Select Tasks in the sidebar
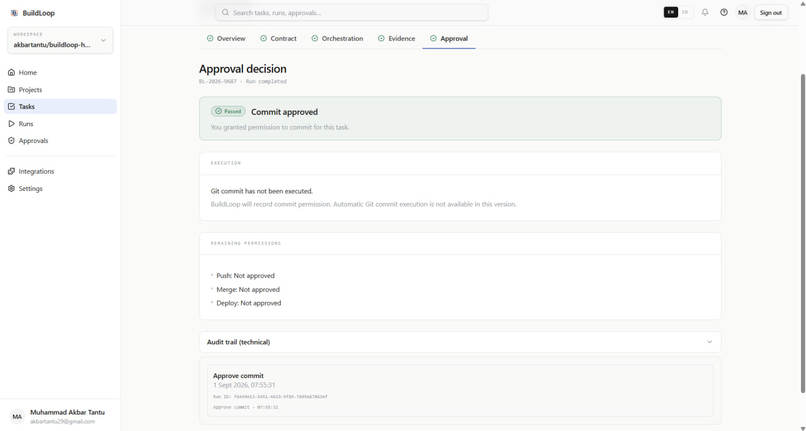The image size is (806, 431). (60, 106)
